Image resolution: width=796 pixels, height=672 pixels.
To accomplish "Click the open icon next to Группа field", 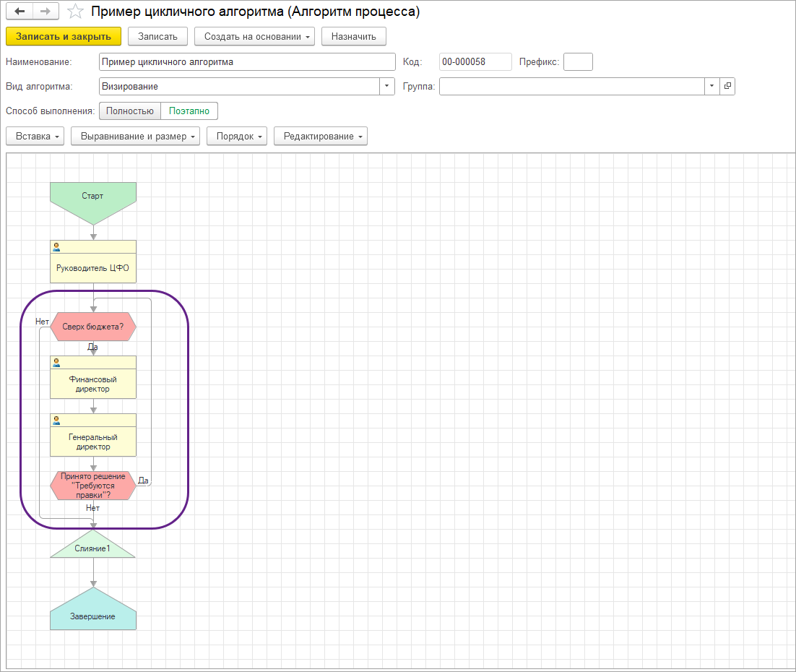I will [727, 86].
